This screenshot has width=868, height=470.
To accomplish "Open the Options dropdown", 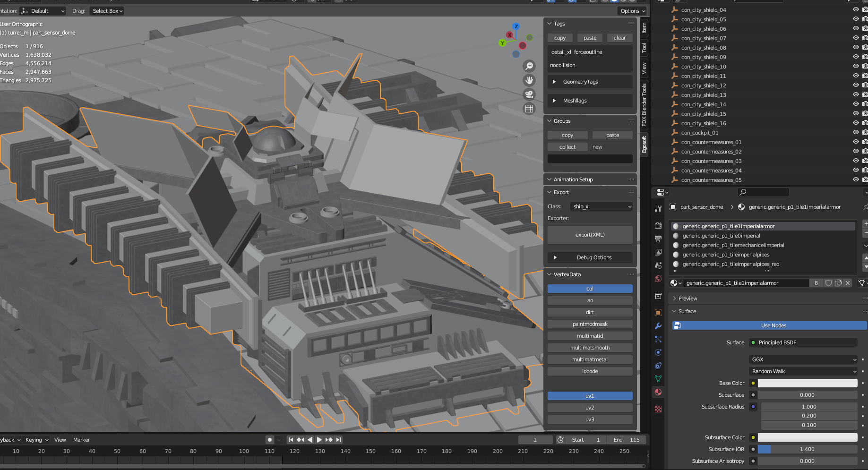I will click(x=633, y=11).
